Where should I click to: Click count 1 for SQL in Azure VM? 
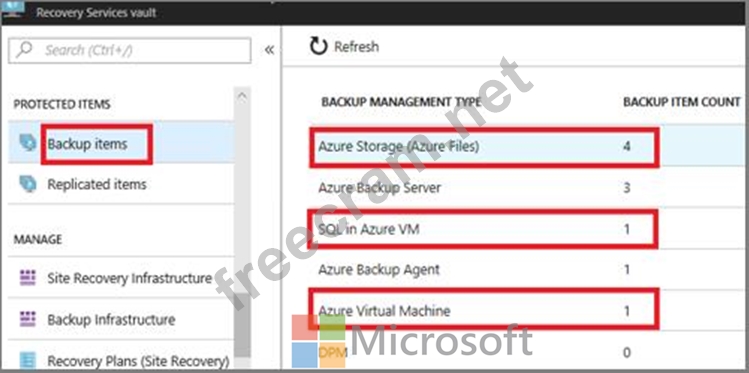point(627,229)
